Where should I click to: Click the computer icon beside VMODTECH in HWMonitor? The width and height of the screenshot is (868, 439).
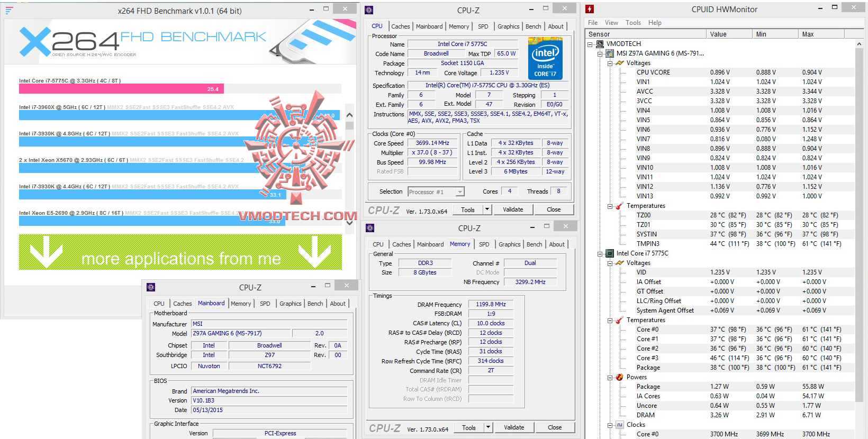(600, 44)
